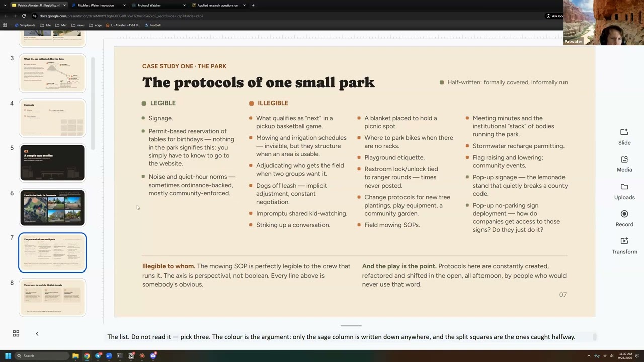Viewport: 644px width, 362px height.
Task: Select slide 8 thumbnail
Action: 52,298
